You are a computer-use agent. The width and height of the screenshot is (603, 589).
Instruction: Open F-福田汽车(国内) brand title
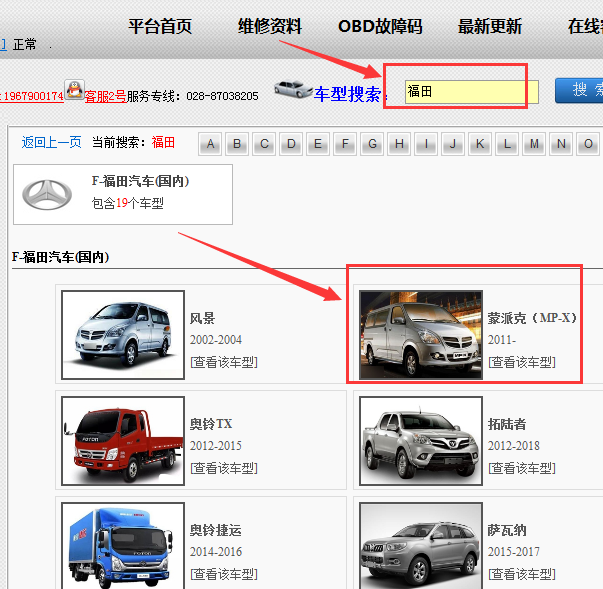(140, 181)
